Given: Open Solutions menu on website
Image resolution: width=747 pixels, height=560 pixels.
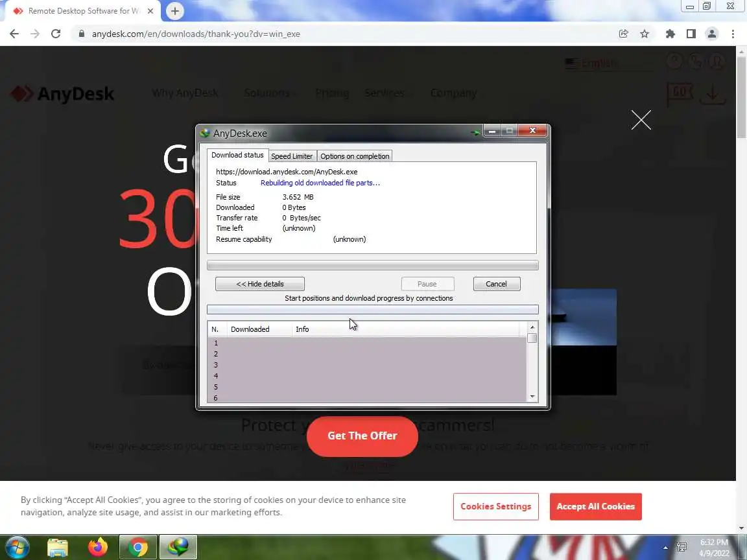Looking at the screenshot, I should tap(267, 93).
